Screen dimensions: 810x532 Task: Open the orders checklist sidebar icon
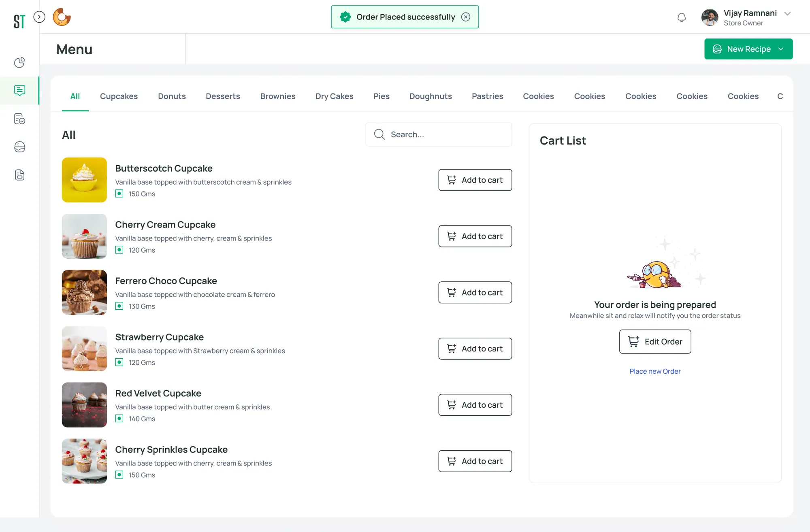19,119
